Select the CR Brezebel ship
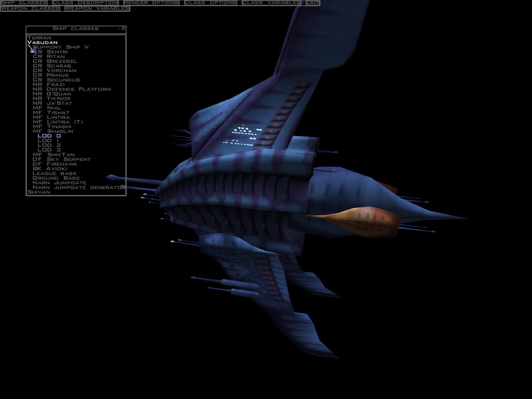This screenshot has height=399, width=532. [x=55, y=61]
